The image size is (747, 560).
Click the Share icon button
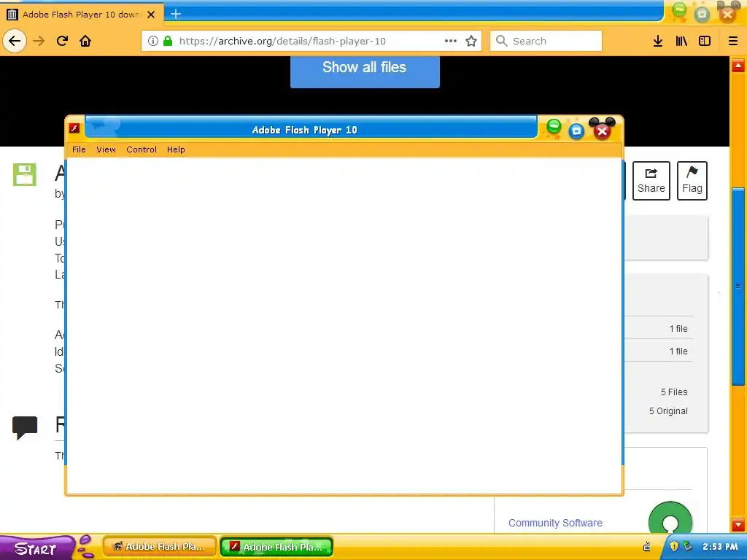point(651,181)
